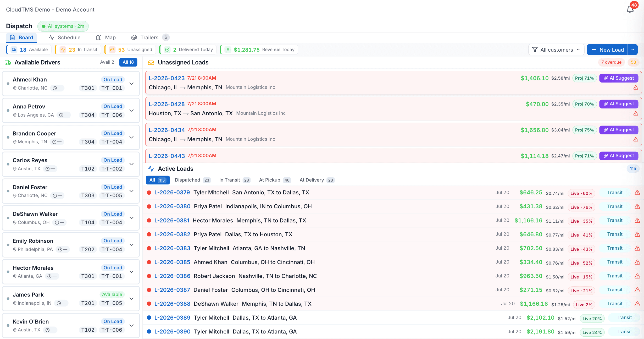
Task: Click location pin next to Charlotte, NC for Ahmed Khan
Action: coord(15,88)
